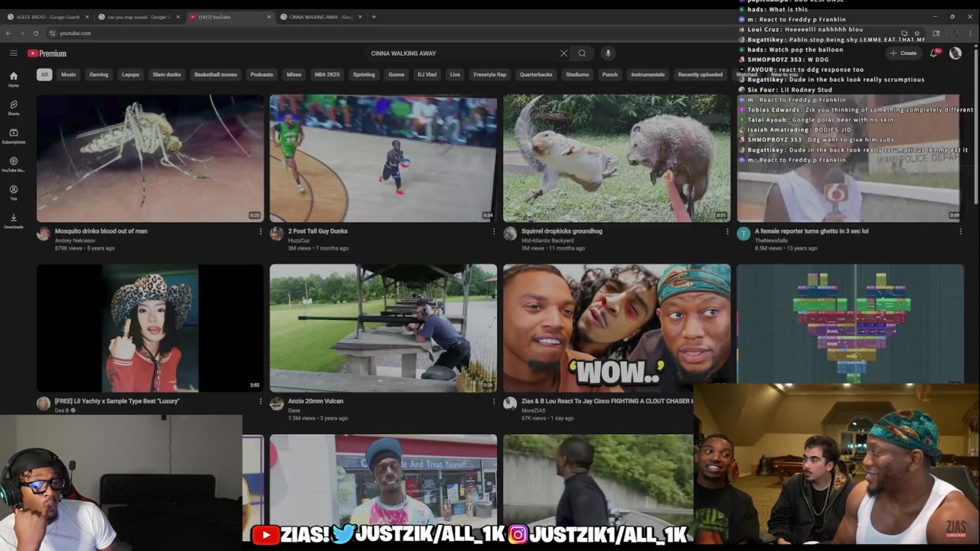The image size is (980, 551).
Task: Open YouTube Music from the sidebar
Action: [13, 165]
